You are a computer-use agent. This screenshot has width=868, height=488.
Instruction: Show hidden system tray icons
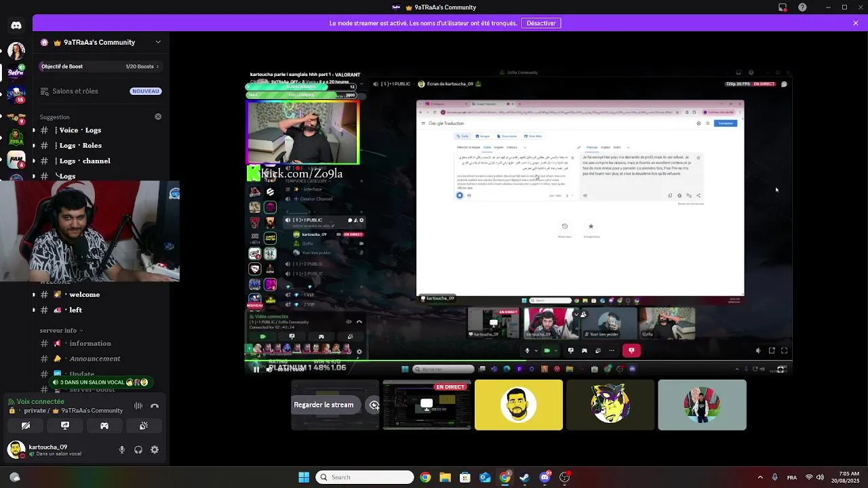coord(760,477)
